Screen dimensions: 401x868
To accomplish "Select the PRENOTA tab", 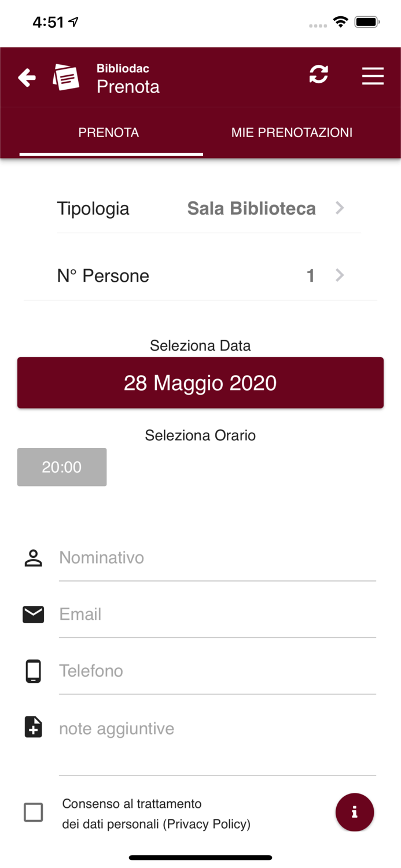I will click(x=109, y=133).
